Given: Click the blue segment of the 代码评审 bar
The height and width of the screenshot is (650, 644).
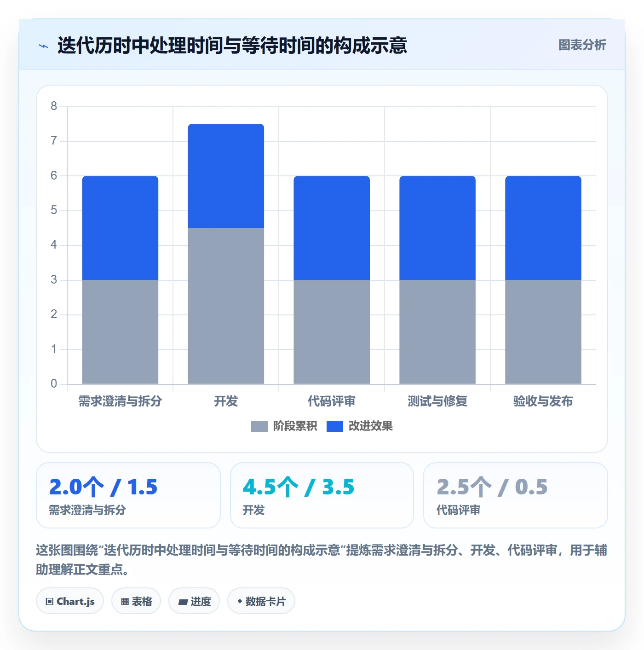Looking at the screenshot, I should click(332, 228).
